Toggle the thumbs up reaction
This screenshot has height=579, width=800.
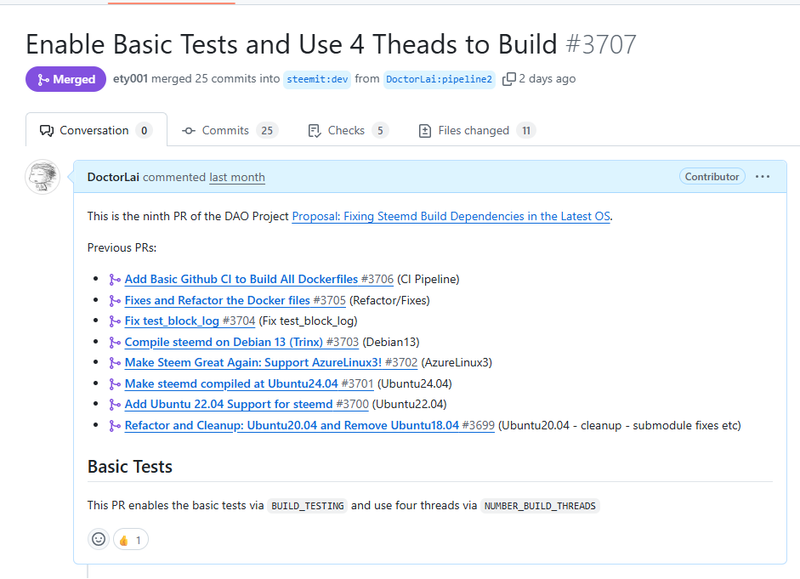coord(130,539)
